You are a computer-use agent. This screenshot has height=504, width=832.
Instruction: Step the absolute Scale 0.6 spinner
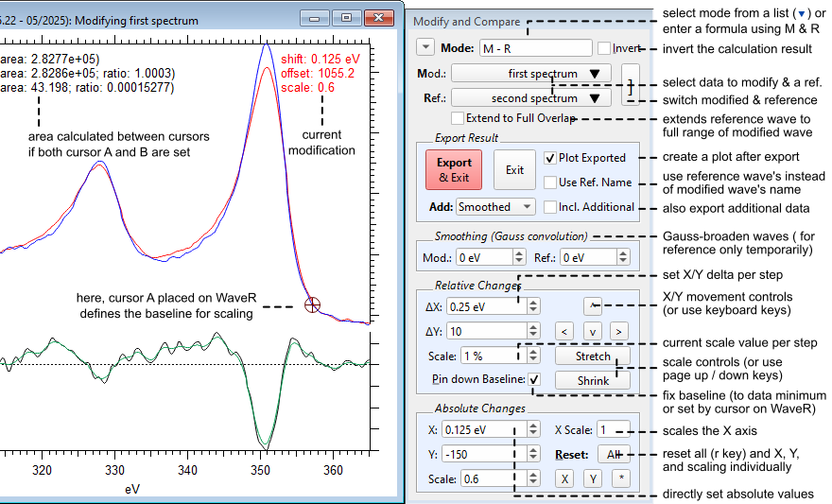pyautogui.click(x=533, y=479)
